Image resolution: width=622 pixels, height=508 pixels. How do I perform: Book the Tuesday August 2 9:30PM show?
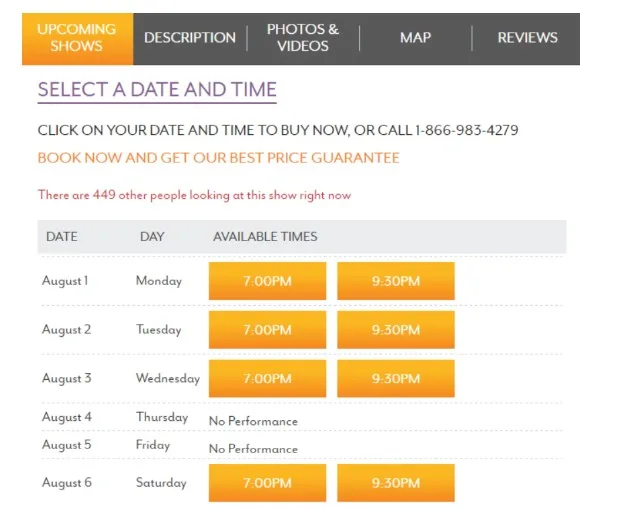396,330
